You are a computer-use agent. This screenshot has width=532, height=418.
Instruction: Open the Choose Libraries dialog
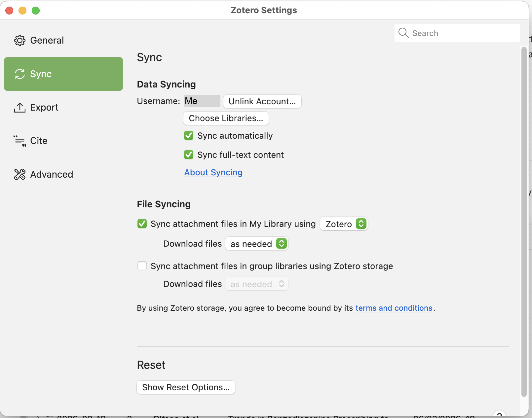(x=226, y=118)
